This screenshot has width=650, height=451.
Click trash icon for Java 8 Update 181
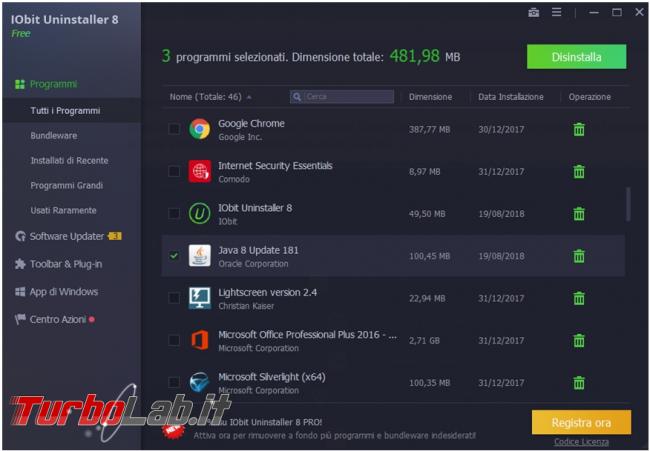(x=579, y=256)
